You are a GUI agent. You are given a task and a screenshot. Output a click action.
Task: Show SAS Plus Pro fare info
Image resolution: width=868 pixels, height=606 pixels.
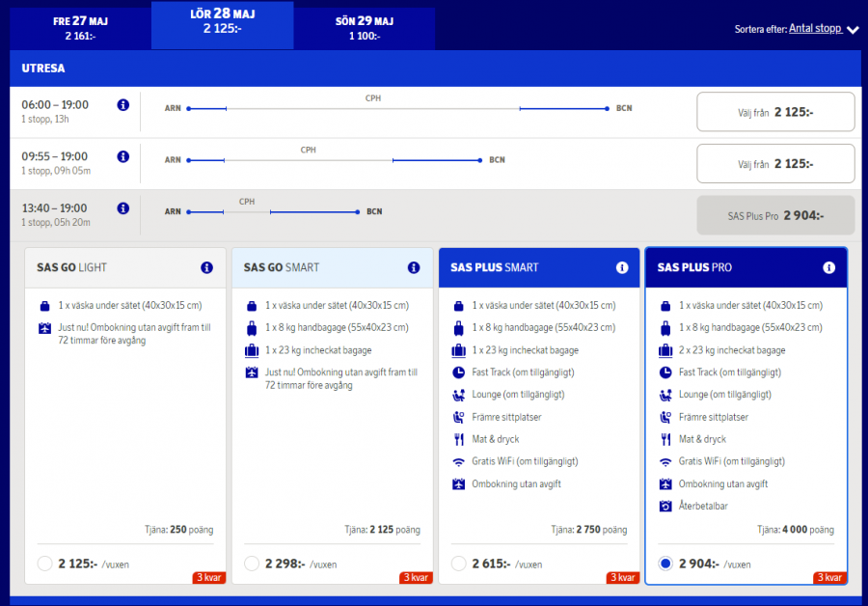tap(828, 267)
